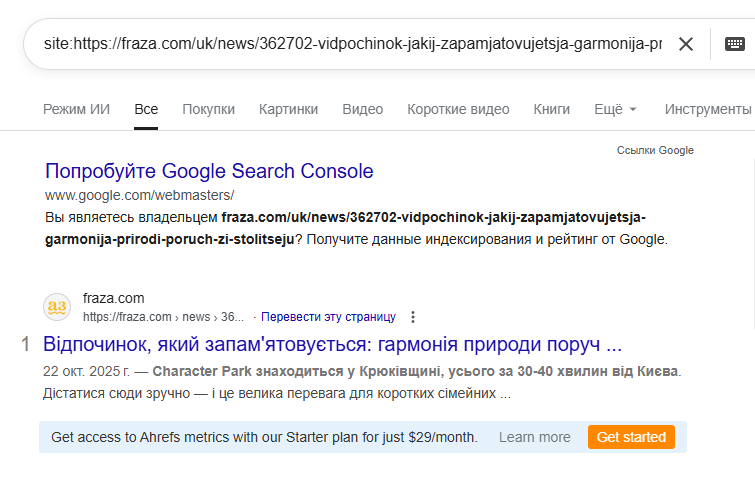The width and height of the screenshot is (755, 477).
Task: Select the "Все" results tab
Action: tap(146, 109)
